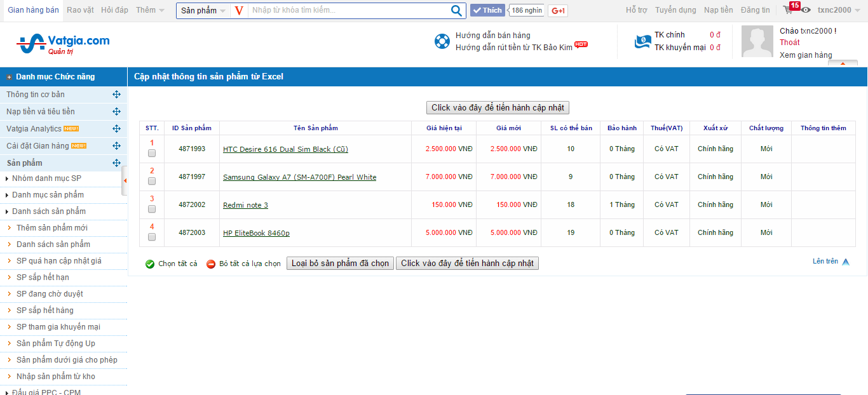Open Hướng dẫn rút tiền từ TK Bảo Kim link
Screen dimensions: 868x395
coord(514,48)
